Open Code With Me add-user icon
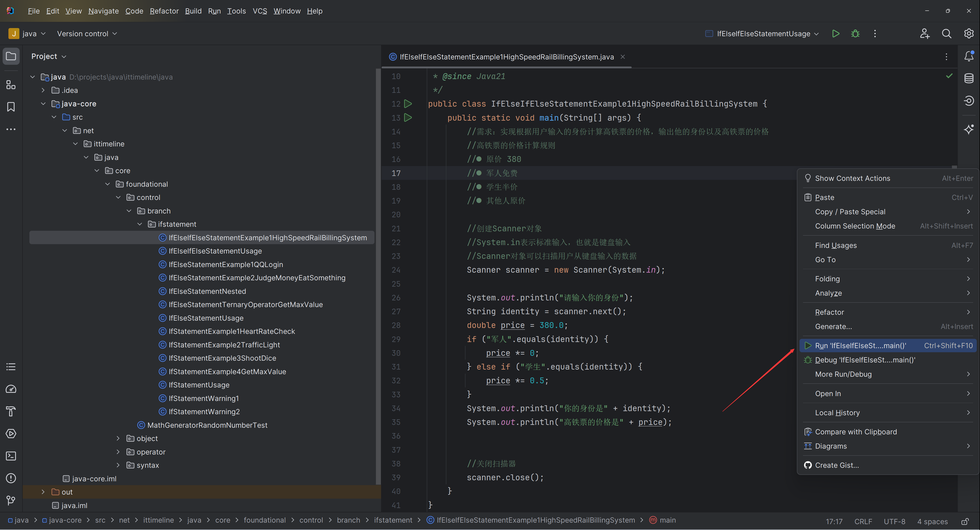Viewport: 980px width, 530px height. coord(925,33)
